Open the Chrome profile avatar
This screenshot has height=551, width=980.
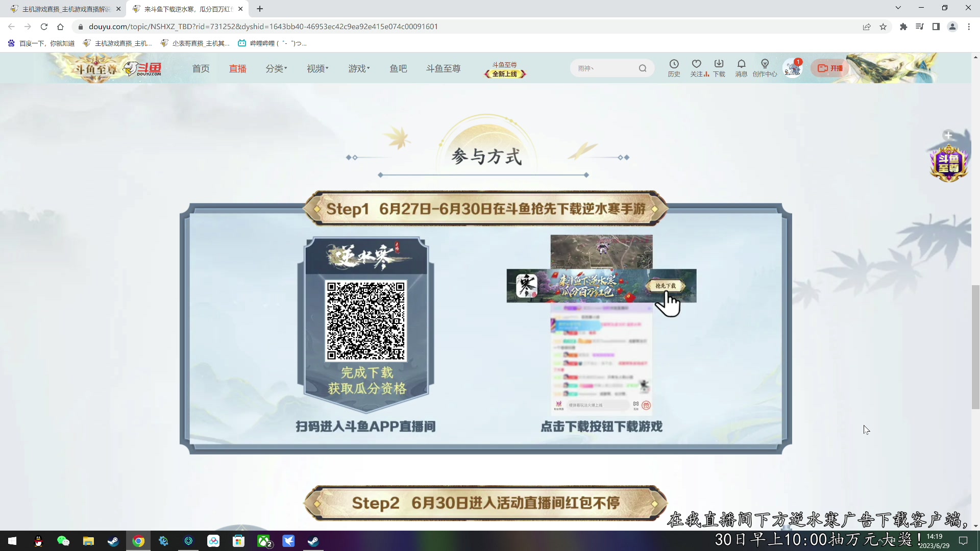click(x=952, y=27)
